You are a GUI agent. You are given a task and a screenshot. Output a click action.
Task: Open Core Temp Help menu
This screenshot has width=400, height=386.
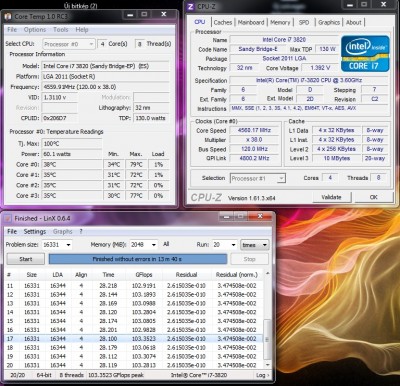82,30
